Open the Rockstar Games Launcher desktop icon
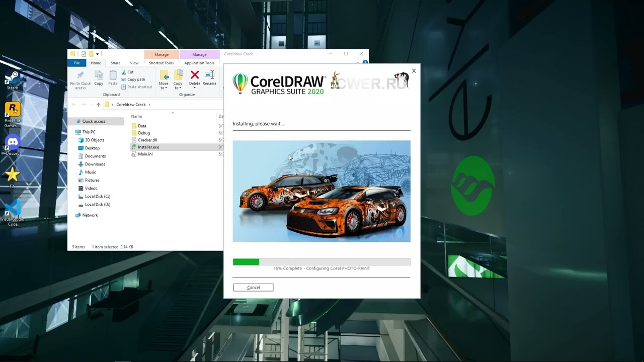The width and height of the screenshot is (644, 362). 13,115
